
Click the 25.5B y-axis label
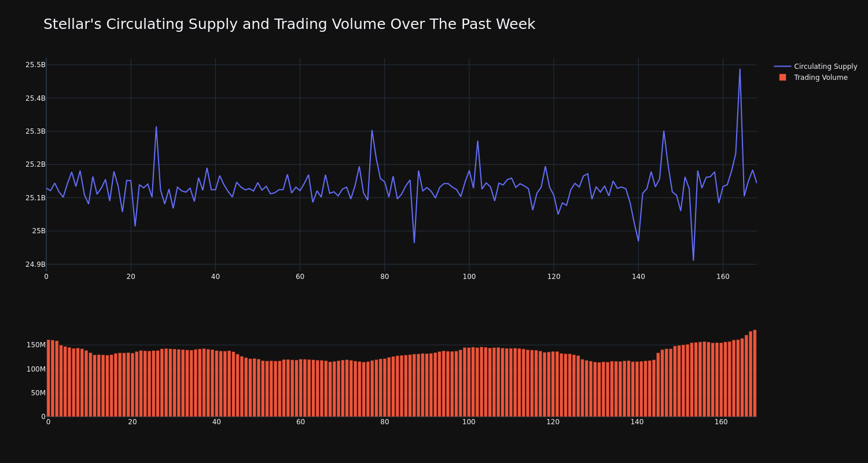click(35, 65)
